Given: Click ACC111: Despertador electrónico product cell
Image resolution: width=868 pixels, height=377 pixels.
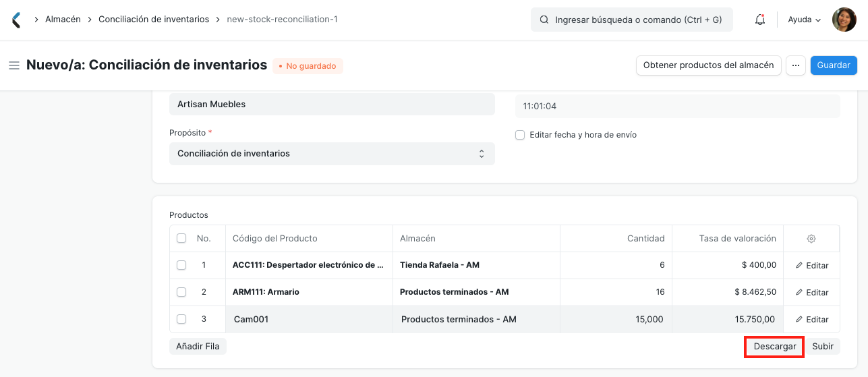Looking at the screenshot, I should (x=310, y=265).
